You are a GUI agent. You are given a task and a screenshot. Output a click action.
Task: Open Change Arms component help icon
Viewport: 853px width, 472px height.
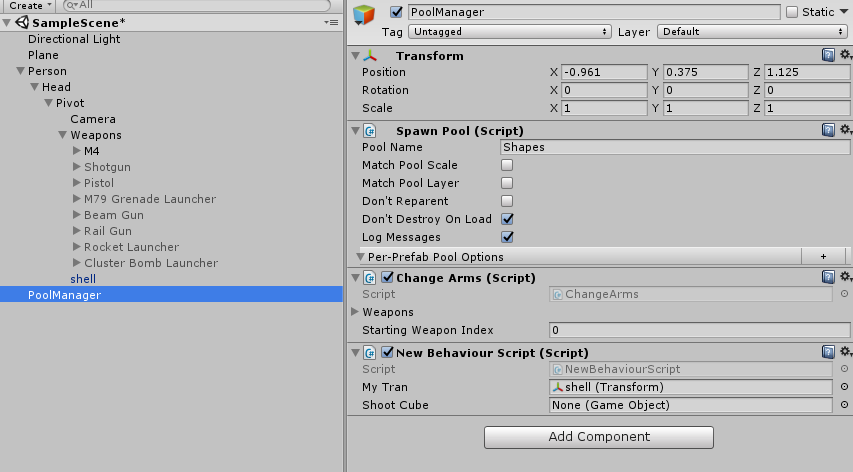tap(828, 277)
